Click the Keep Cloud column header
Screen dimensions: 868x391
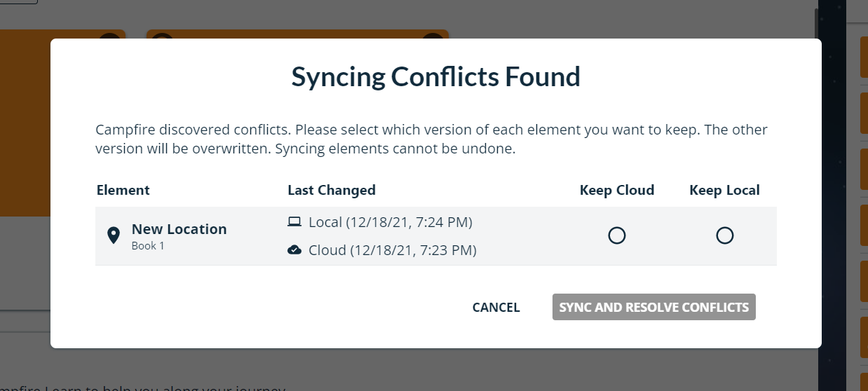[617, 190]
